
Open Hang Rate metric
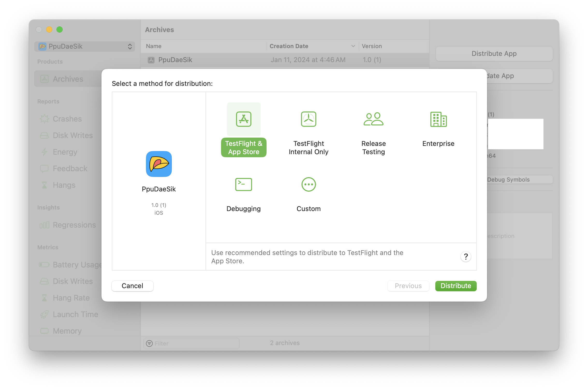click(x=71, y=298)
